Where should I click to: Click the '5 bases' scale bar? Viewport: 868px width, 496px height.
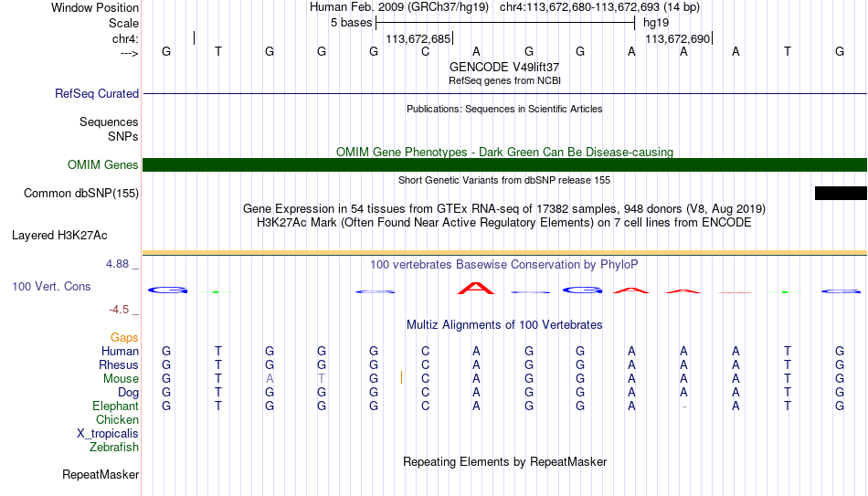[505, 23]
